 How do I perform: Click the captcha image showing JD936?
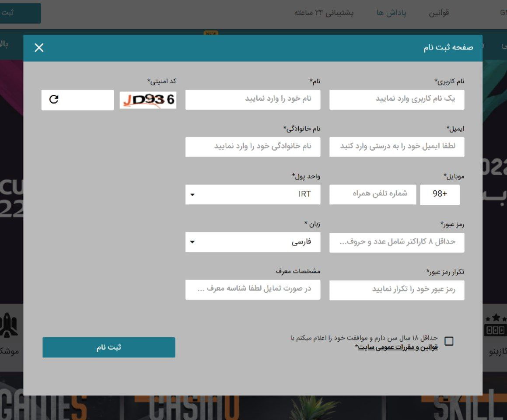point(148,100)
